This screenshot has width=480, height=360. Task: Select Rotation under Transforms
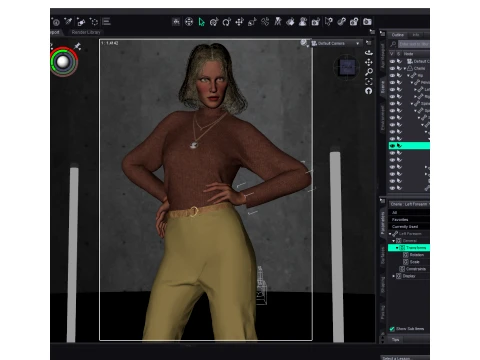pyautogui.click(x=417, y=255)
